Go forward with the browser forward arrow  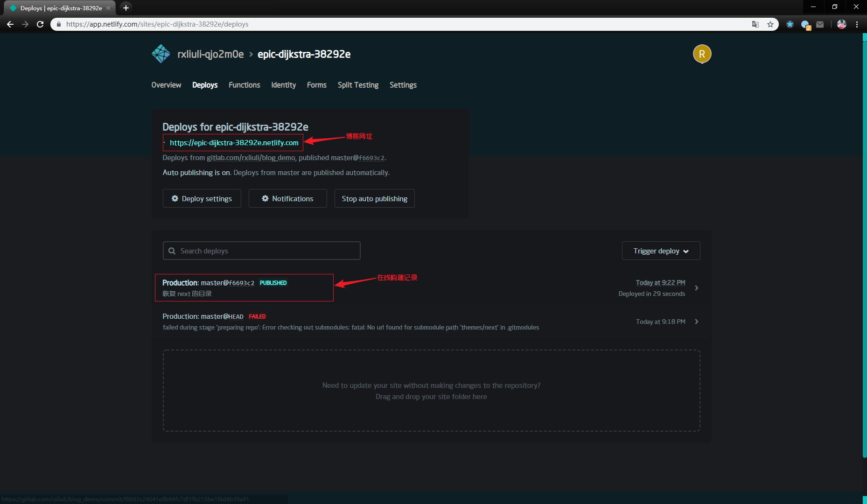pos(25,24)
